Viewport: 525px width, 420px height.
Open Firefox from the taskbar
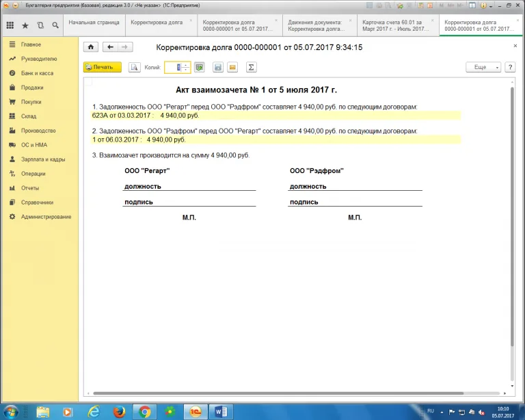point(120,411)
